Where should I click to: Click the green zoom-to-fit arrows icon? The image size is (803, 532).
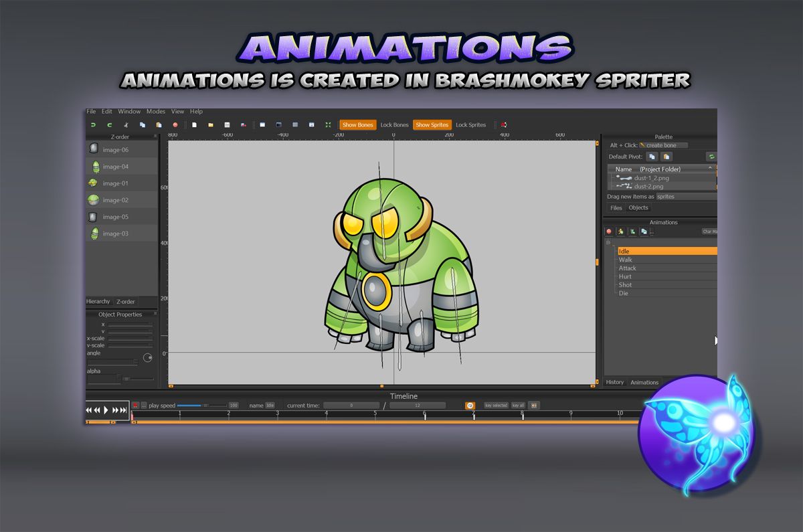[328, 125]
